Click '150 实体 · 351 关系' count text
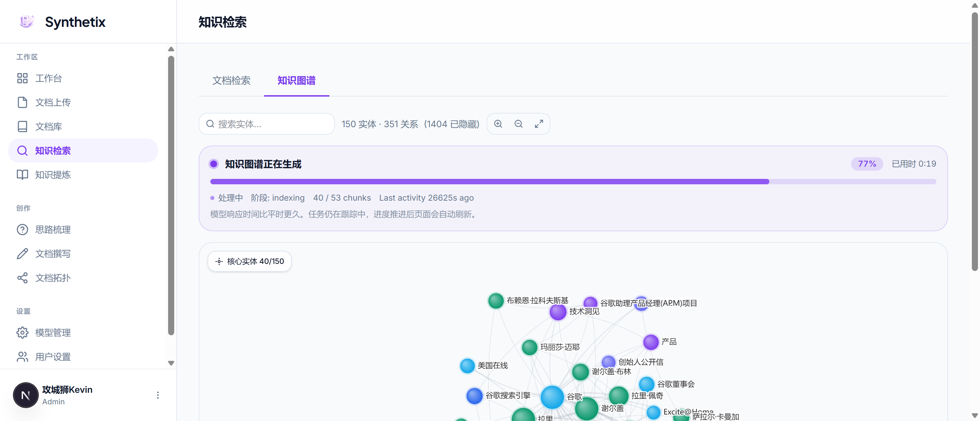Screen dimensions: 980x421 tap(380, 124)
